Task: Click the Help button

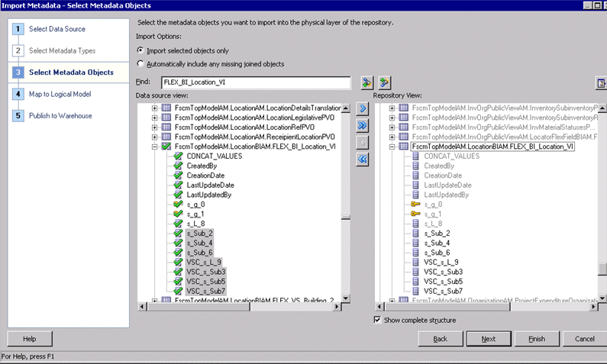Action: (30, 339)
